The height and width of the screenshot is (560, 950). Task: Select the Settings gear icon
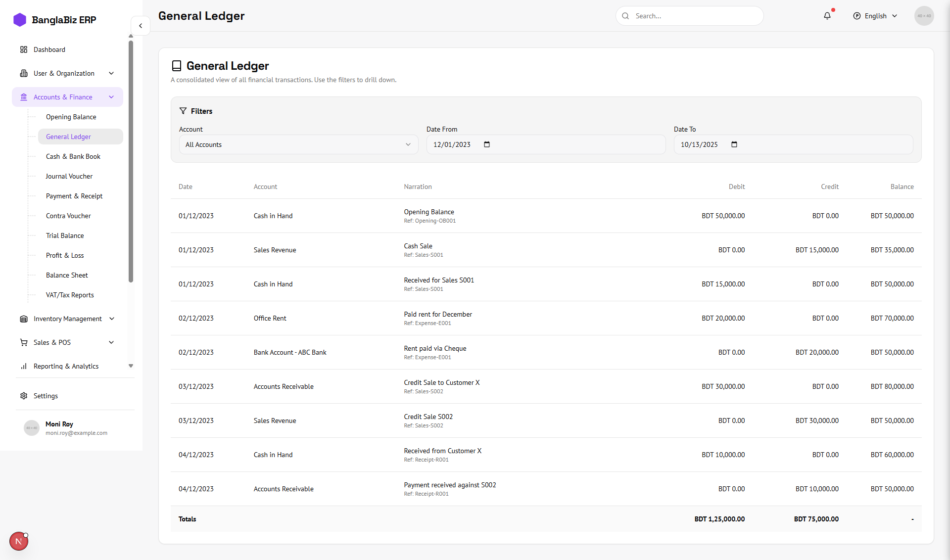tap(23, 396)
